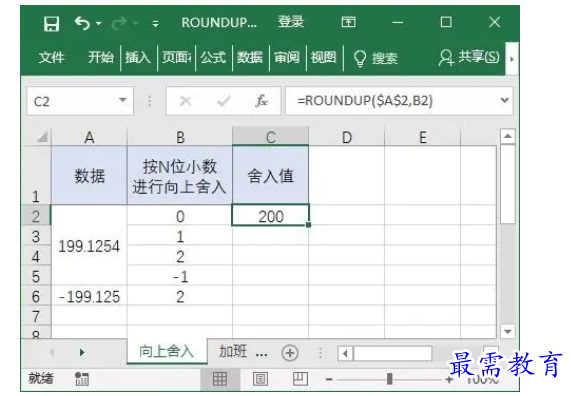Switch to Page Layout view

click(260, 379)
